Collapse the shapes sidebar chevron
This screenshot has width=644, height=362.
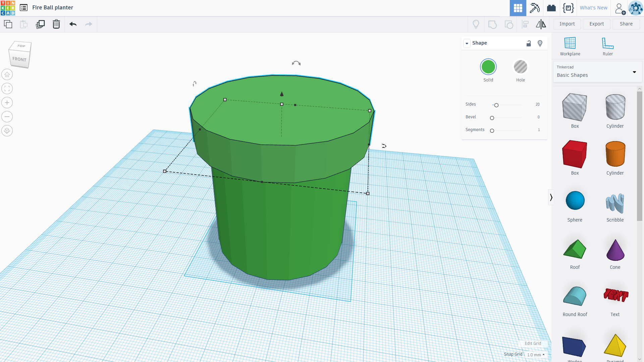551,197
